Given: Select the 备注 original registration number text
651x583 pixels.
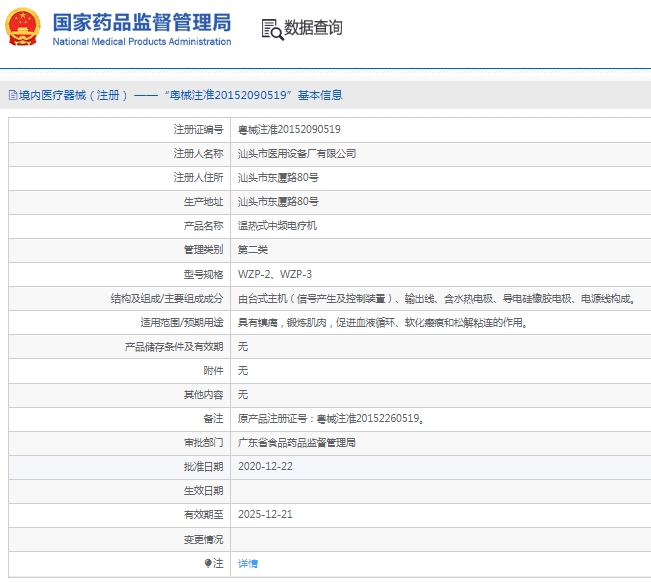Looking at the screenshot, I should 330,419.
